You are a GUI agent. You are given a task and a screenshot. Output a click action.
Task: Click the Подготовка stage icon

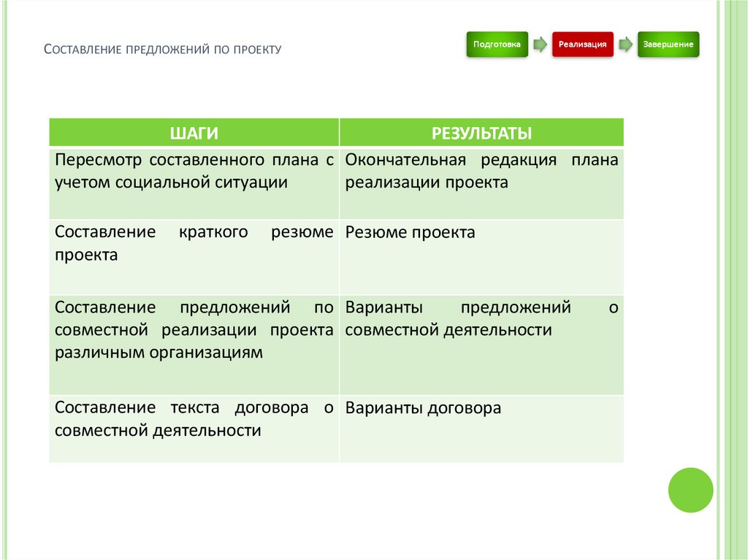(x=497, y=45)
